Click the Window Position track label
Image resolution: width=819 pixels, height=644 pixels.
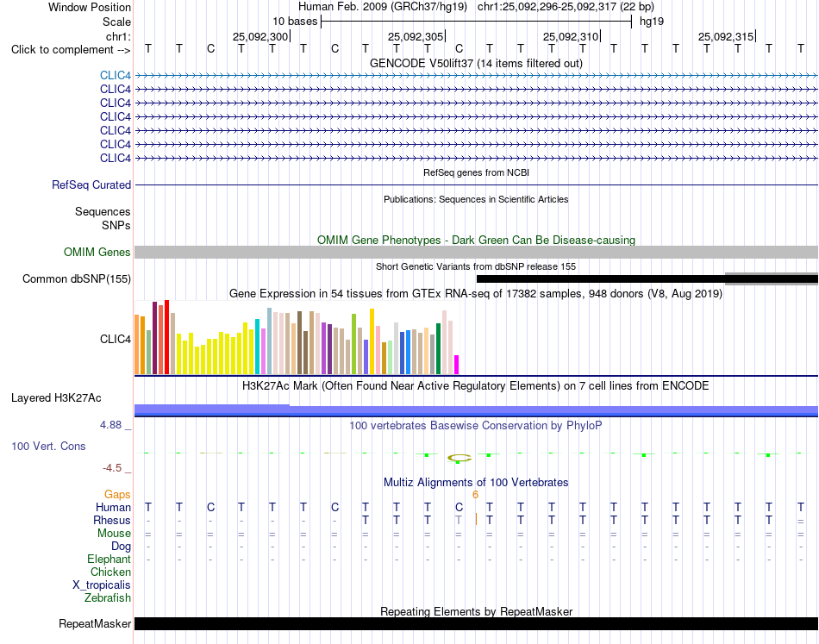[x=90, y=7]
